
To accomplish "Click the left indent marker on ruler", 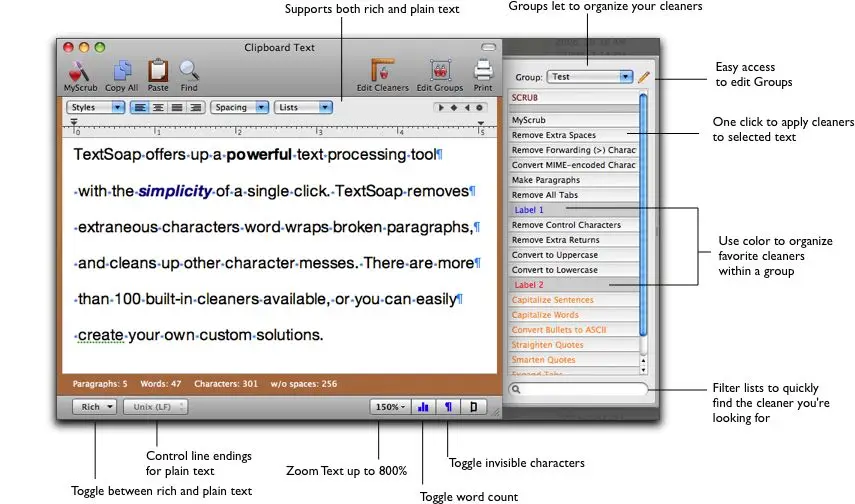I will [74, 122].
